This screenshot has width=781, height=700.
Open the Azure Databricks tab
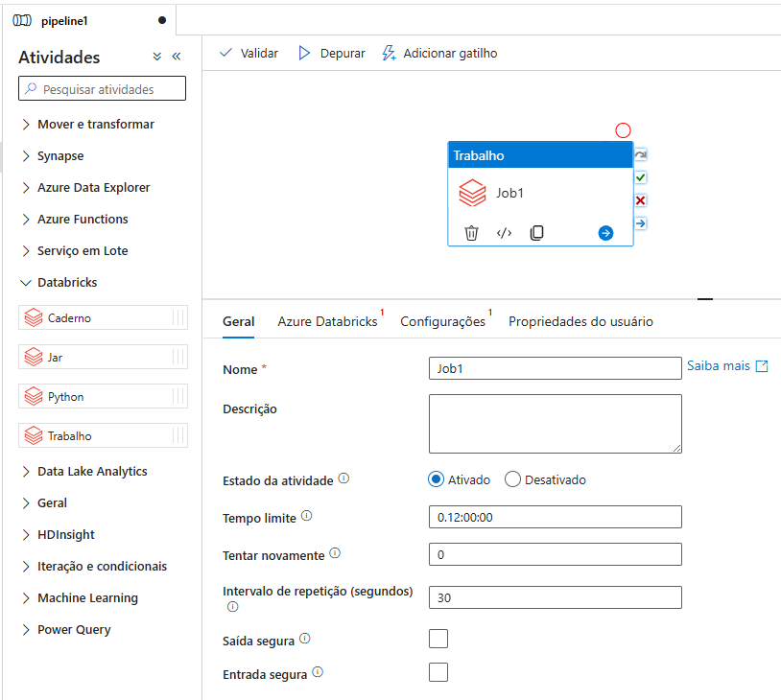(x=328, y=321)
